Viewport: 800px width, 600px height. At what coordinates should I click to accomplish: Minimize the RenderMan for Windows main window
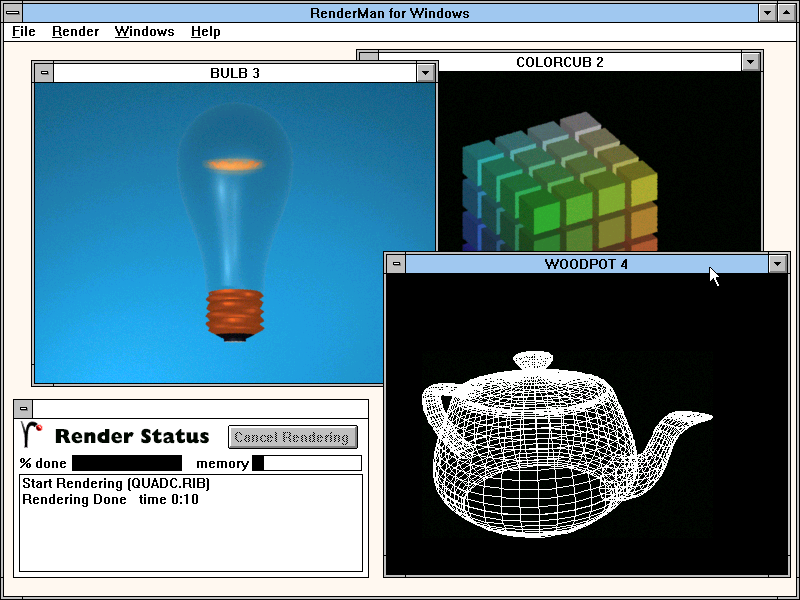767,13
